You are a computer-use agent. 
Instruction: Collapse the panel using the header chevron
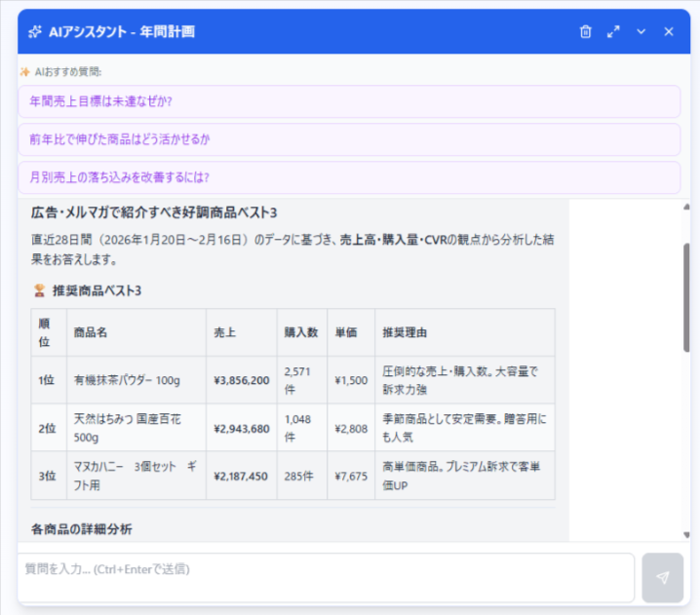point(642,31)
